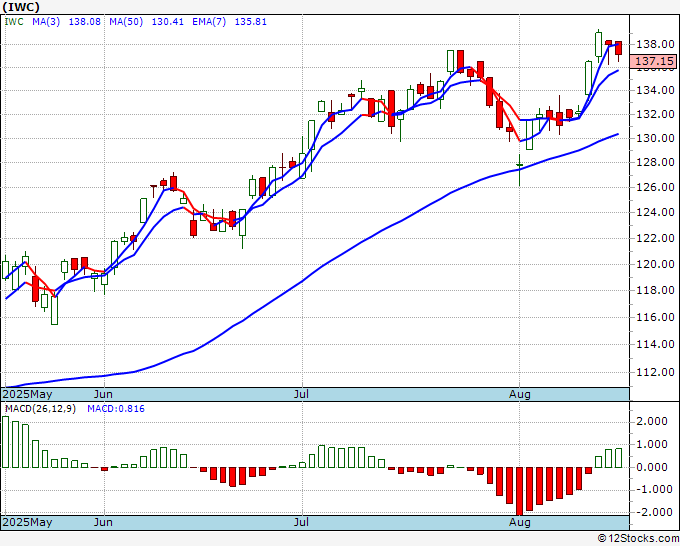Click the 134.00 price axis label
Viewport: 680px width, 546px height.
click(655, 90)
